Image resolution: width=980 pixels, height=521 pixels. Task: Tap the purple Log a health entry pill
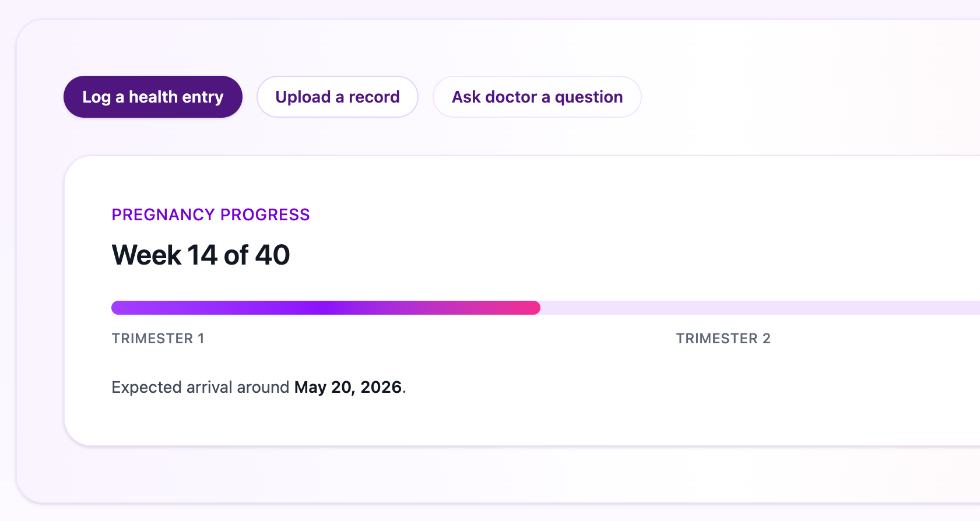[152, 97]
